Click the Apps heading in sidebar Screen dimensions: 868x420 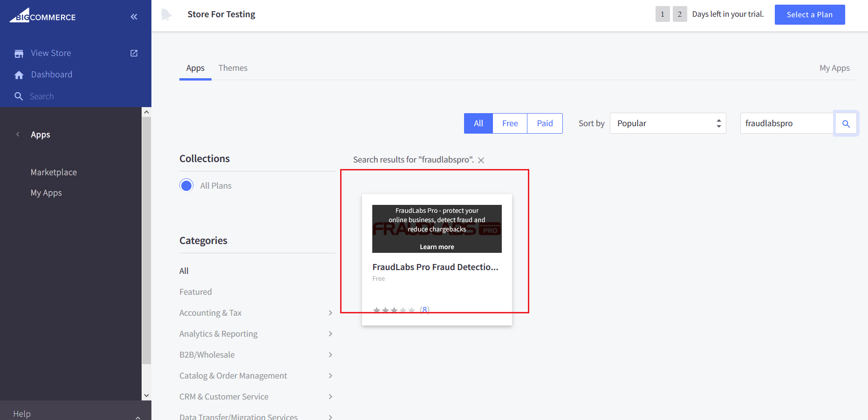pos(41,135)
